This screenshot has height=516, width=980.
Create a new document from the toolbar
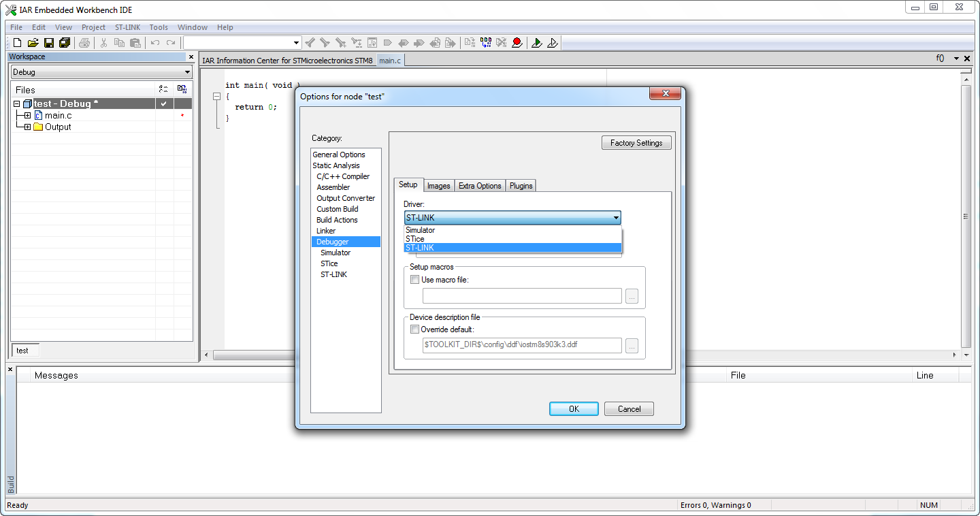coord(18,43)
